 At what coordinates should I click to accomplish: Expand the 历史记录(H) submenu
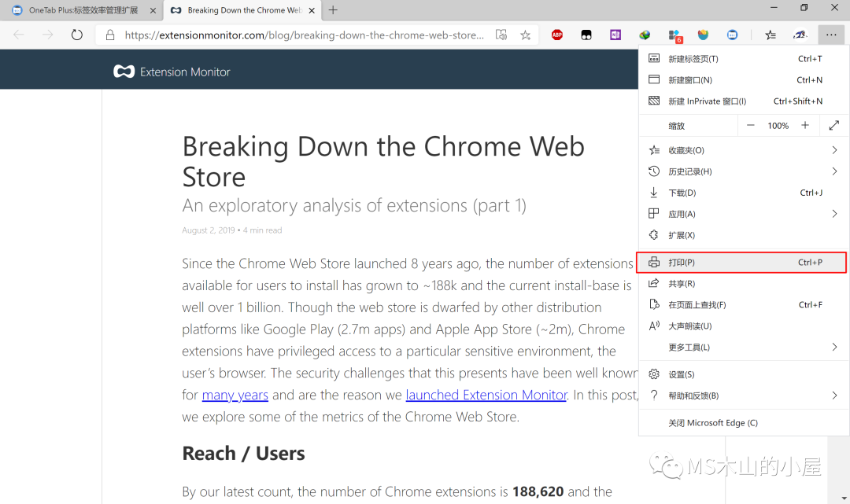pos(744,171)
